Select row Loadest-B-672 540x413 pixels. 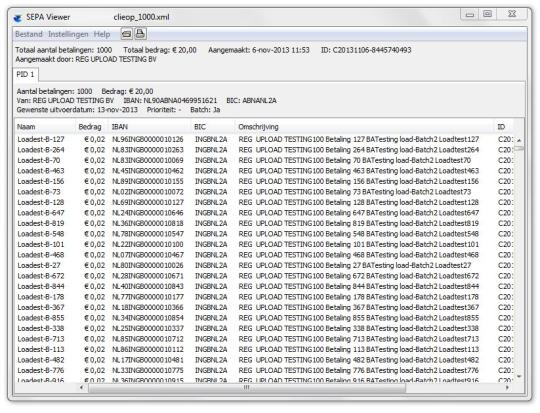[x=264, y=276]
